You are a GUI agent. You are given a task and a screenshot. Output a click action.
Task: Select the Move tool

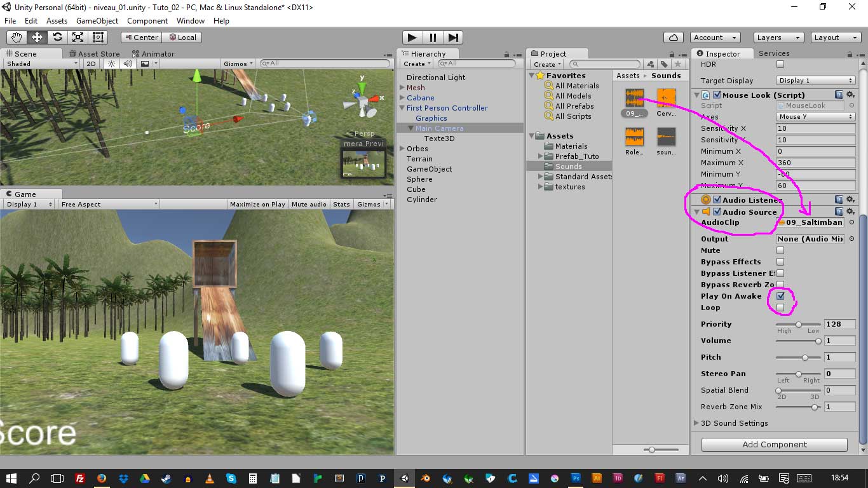37,37
